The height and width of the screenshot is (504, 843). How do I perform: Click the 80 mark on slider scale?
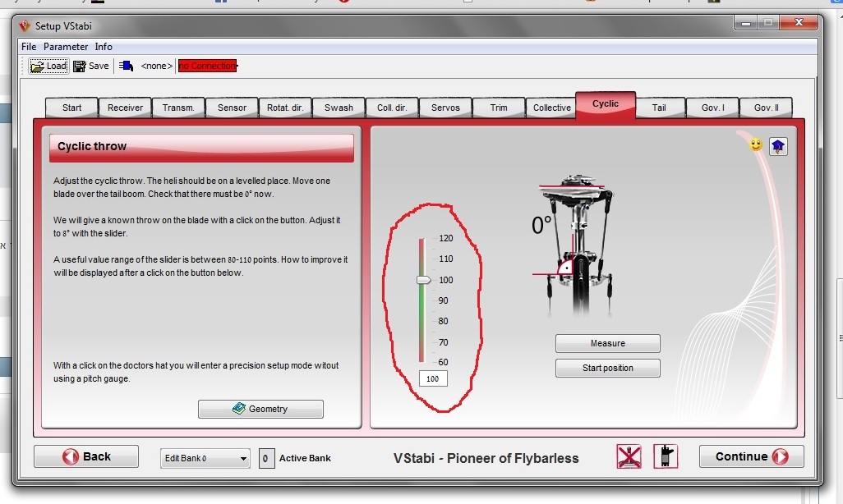[443, 321]
